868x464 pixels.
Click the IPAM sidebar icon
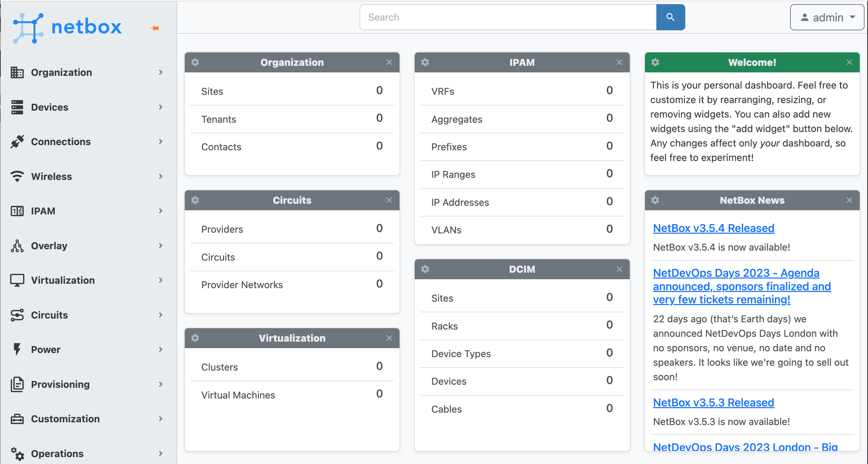pos(17,211)
